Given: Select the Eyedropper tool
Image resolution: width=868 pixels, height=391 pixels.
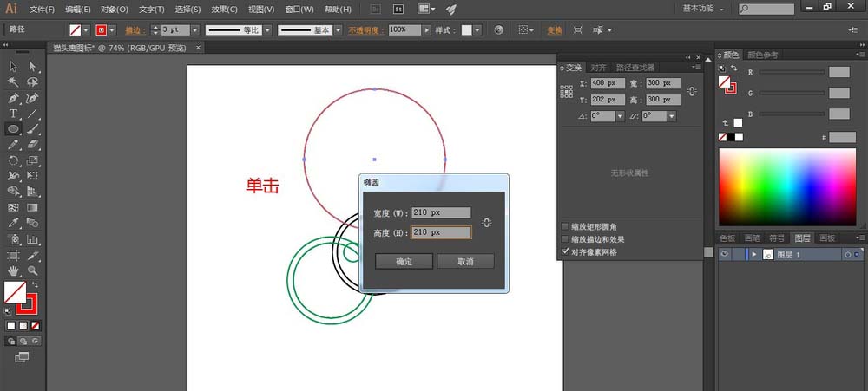Looking at the screenshot, I should [x=13, y=223].
